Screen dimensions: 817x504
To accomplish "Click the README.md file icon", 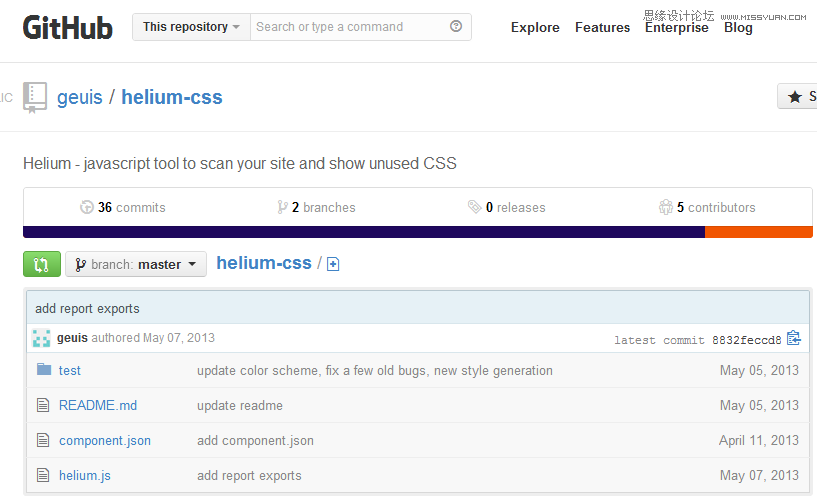I will click(43, 405).
